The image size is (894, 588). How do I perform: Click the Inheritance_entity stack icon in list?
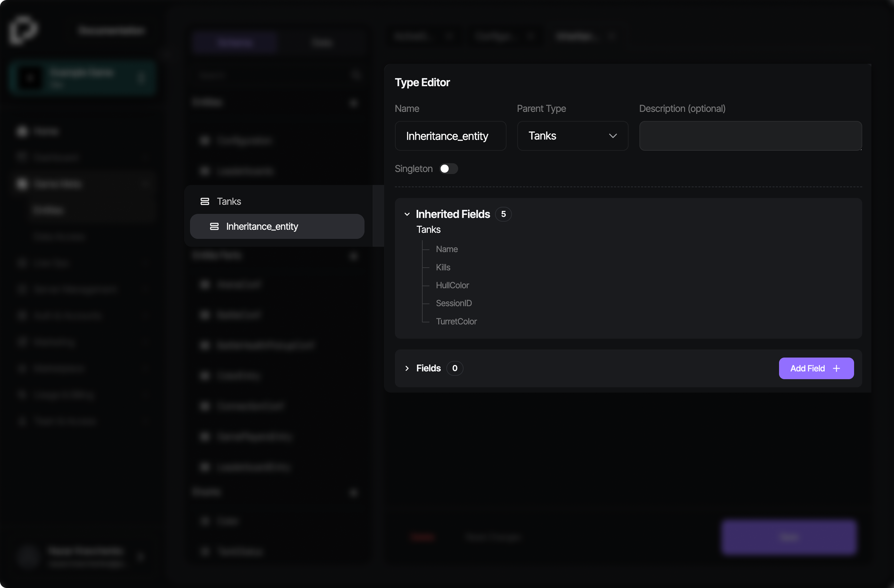tap(214, 226)
